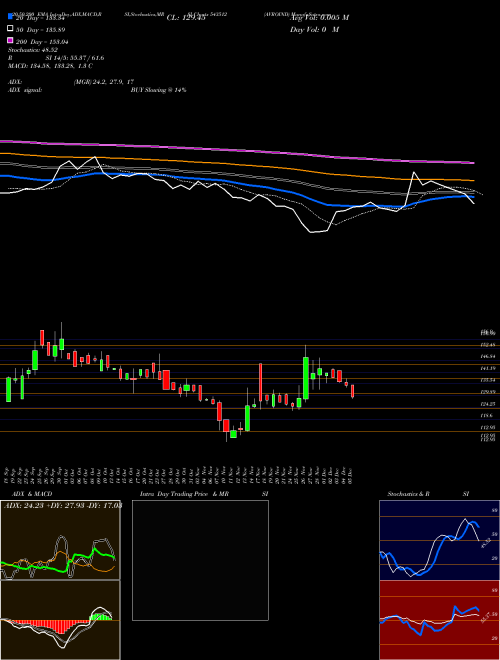Click the 'Avg Vol: 0.005 M' text
The image size is (500, 660).
pyautogui.click(x=319, y=18)
